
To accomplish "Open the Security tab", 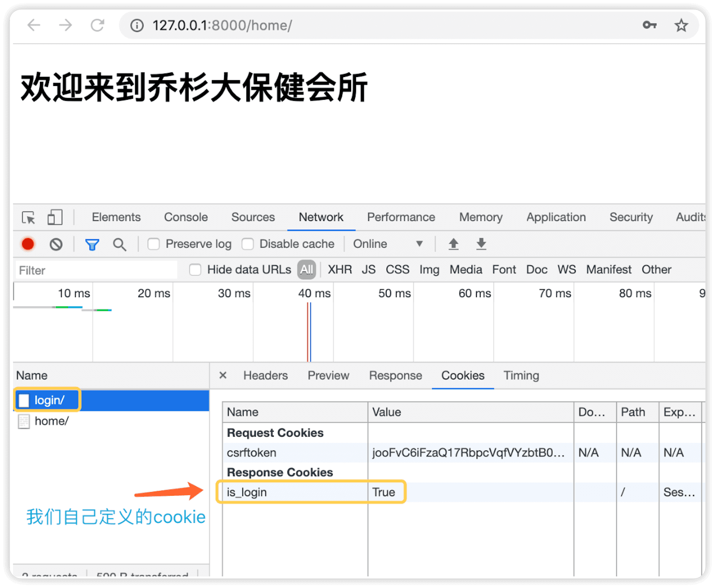I will coord(631,217).
